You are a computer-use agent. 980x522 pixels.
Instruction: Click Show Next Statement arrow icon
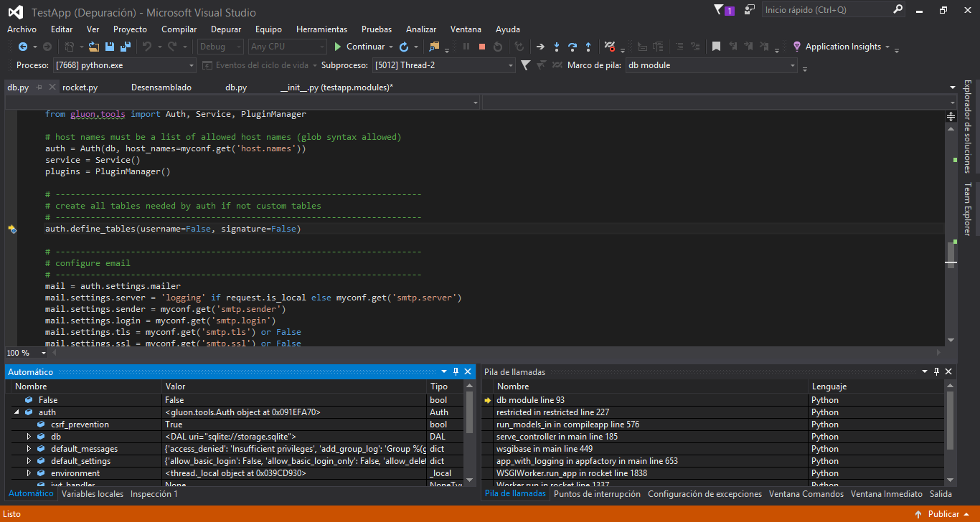click(540, 47)
